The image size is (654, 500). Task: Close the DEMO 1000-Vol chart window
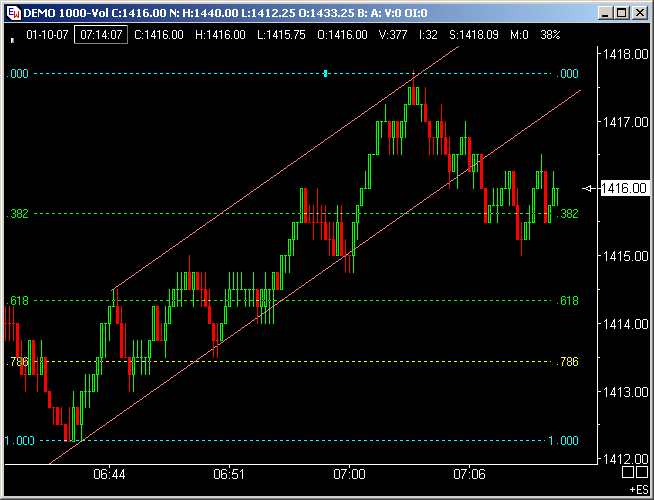(639, 13)
